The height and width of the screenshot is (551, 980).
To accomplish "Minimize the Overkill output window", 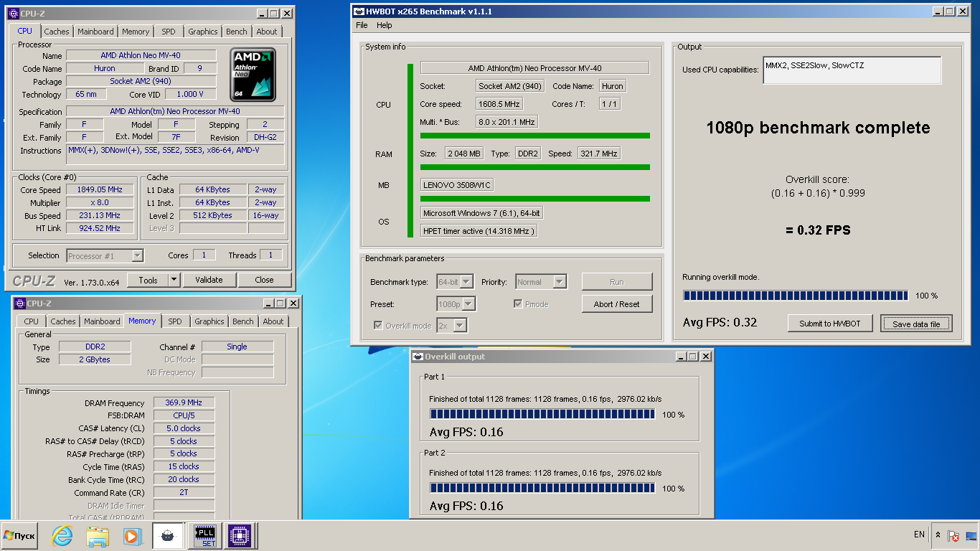I will 680,357.
